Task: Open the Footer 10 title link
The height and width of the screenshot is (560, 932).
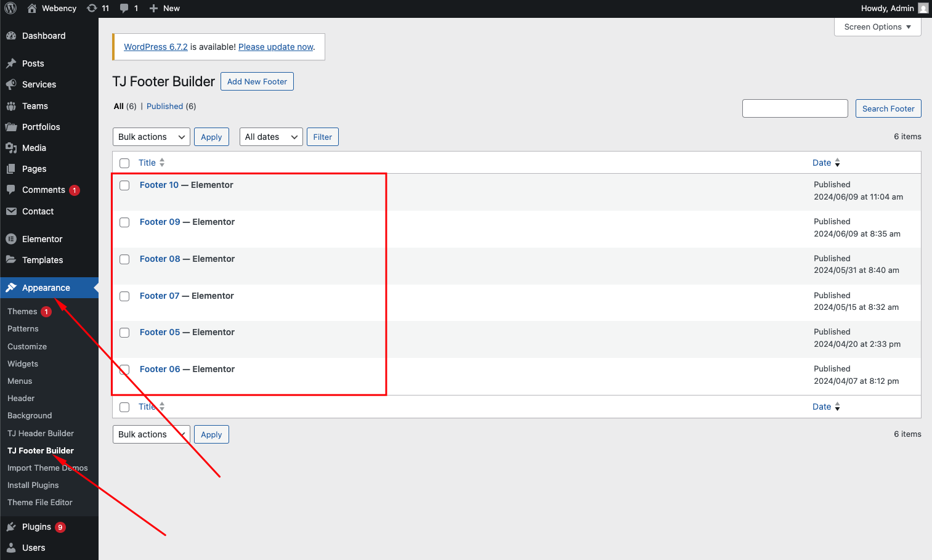Action: click(x=159, y=185)
